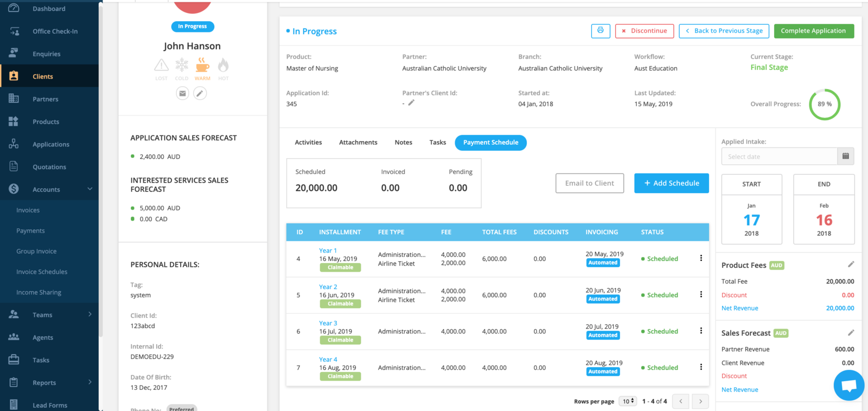This screenshot has width=868, height=411.
Task: Click the pencil edit icon under client name
Action: pyautogui.click(x=200, y=93)
